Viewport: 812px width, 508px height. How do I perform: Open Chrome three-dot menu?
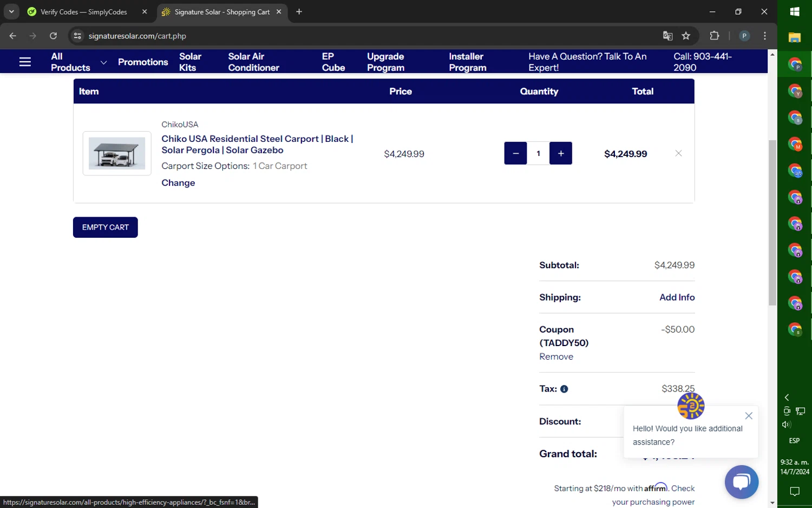(x=765, y=36)
